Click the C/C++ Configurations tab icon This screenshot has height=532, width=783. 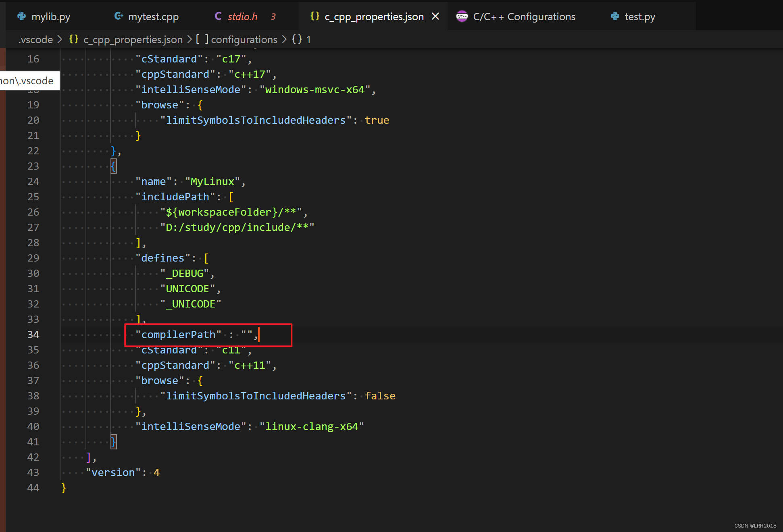(x=462, y=17)
